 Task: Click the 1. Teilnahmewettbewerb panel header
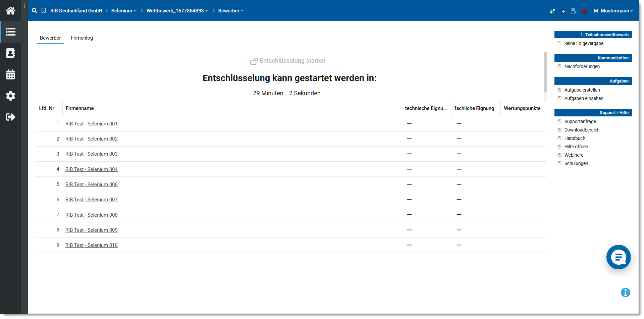tap(593, 35)
